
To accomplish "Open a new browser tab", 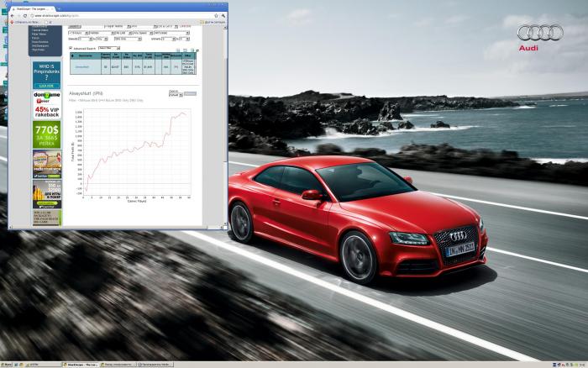I will tap(59, 9).
